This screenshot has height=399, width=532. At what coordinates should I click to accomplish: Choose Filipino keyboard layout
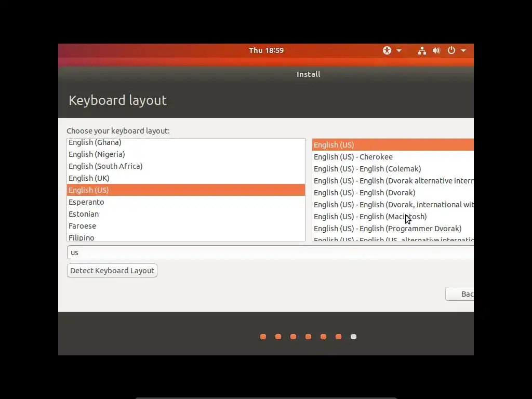pyautogui.click(x=186, y=237)
